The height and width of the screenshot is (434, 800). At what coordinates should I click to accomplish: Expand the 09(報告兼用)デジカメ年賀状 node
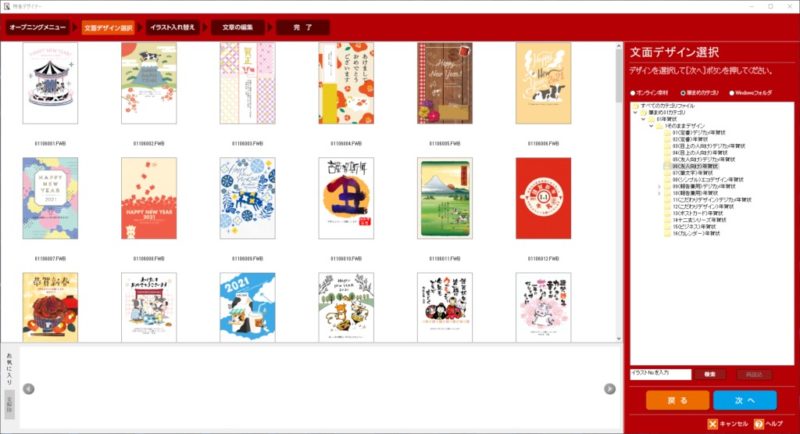659,187
